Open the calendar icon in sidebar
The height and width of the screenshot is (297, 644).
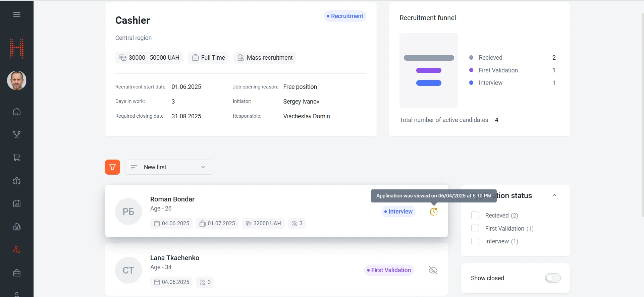[x=17, y=203]
